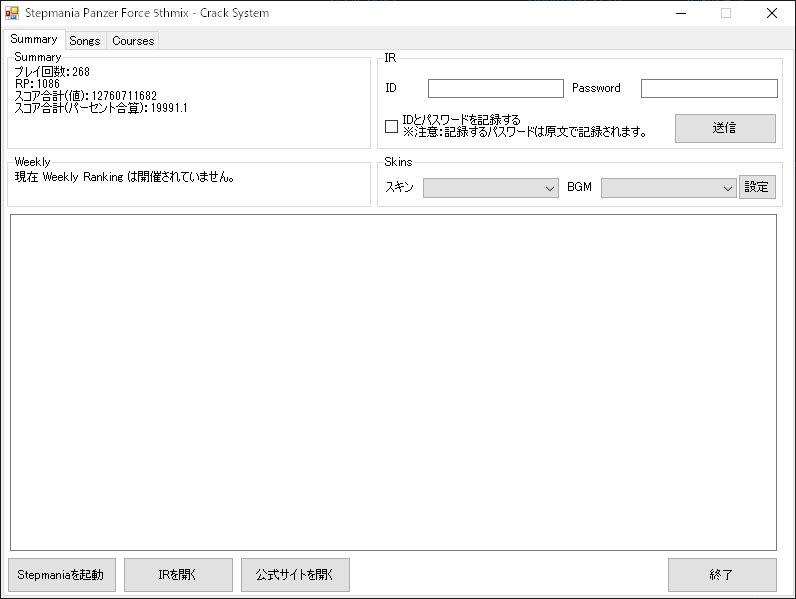Focus the IR ID input field
Viewport: 796px width, 599px height.
[495, 88]
